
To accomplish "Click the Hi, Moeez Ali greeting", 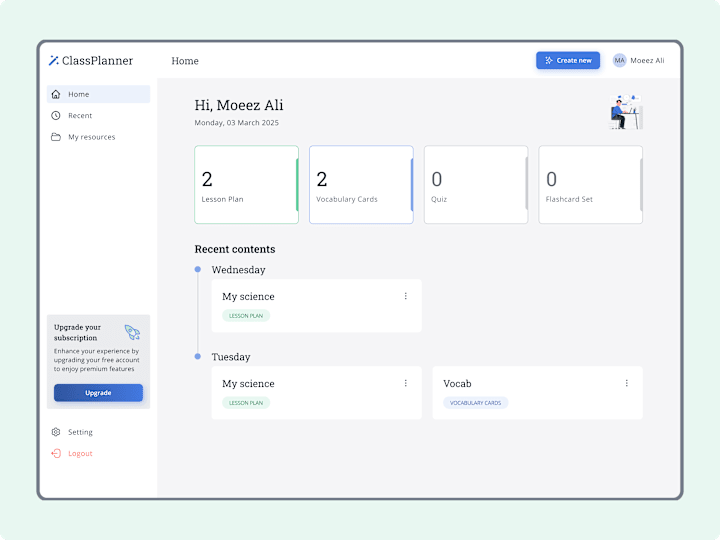I will point(239,105).
